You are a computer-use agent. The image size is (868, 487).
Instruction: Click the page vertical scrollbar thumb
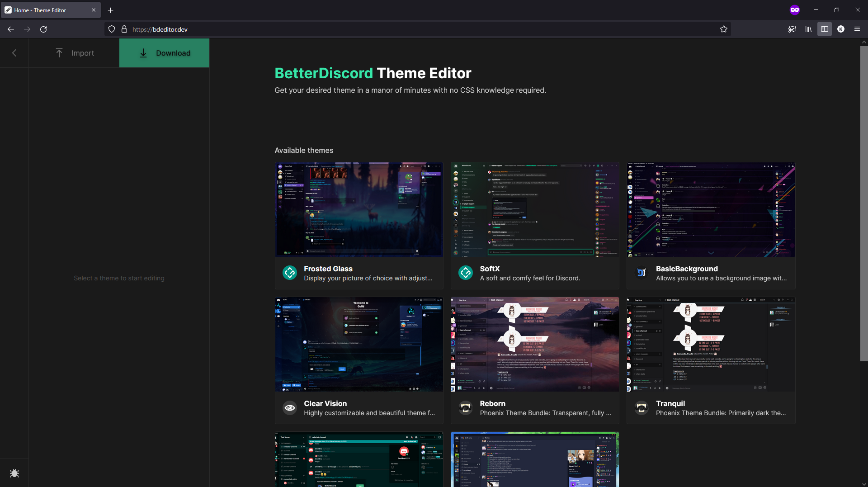(864, 203)
